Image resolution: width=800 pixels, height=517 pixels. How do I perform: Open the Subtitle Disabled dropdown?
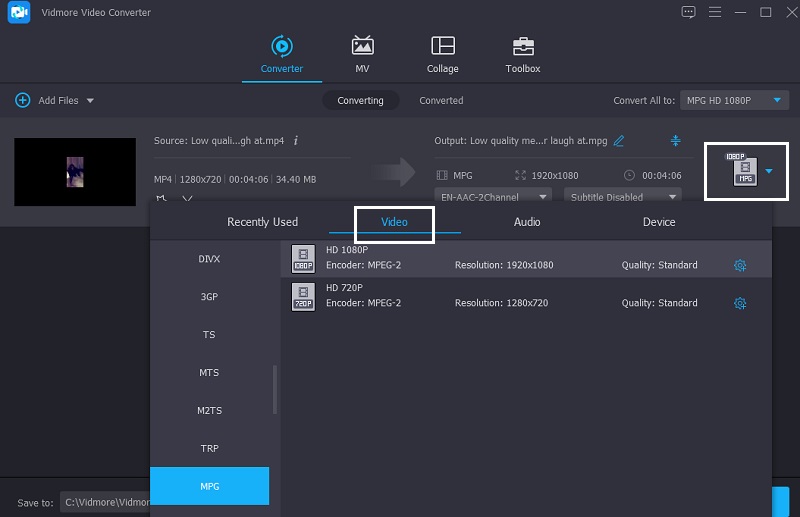click(622, 197)
